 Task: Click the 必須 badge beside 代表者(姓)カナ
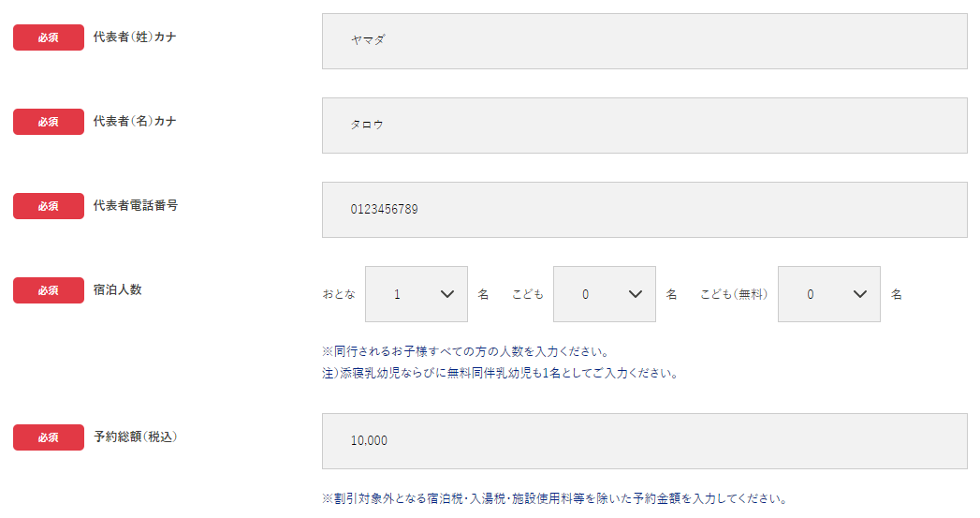pyautogui.click(x=49, y=37)
